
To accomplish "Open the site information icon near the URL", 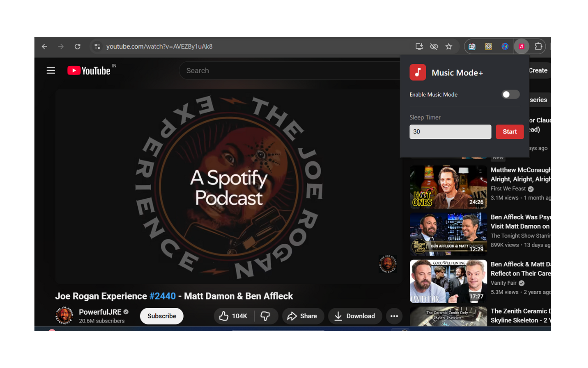I will tap(97, 46).
